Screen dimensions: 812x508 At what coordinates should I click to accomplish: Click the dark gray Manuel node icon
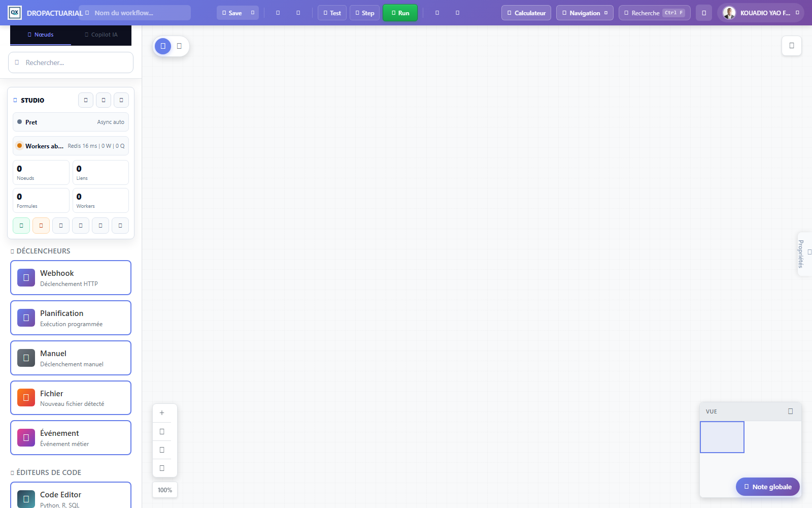[26, 358]
